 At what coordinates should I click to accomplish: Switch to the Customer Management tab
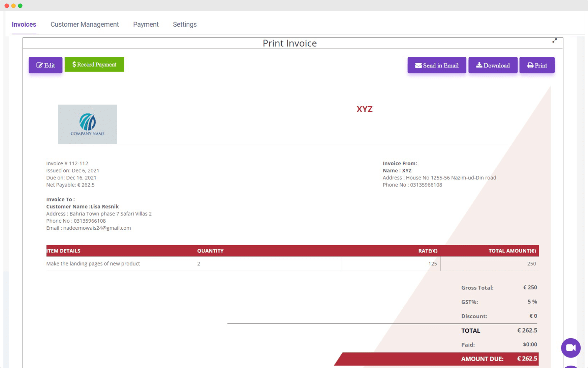(x=85, y=24)
